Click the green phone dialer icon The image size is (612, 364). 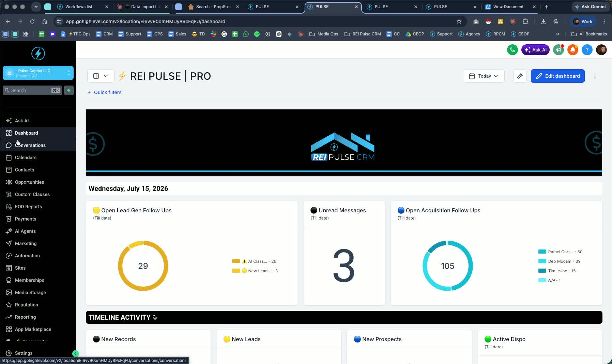tap(512, 50)
